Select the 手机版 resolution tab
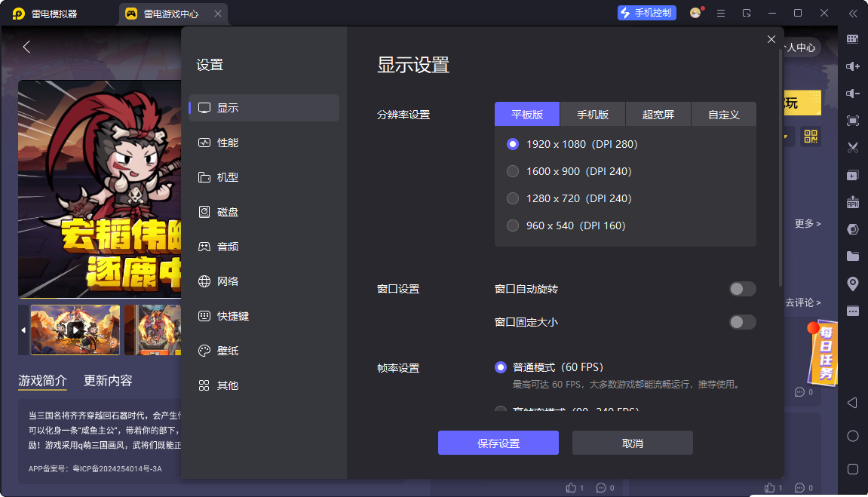Viewport: 868px width, 497px height. (x=592, y=115)
